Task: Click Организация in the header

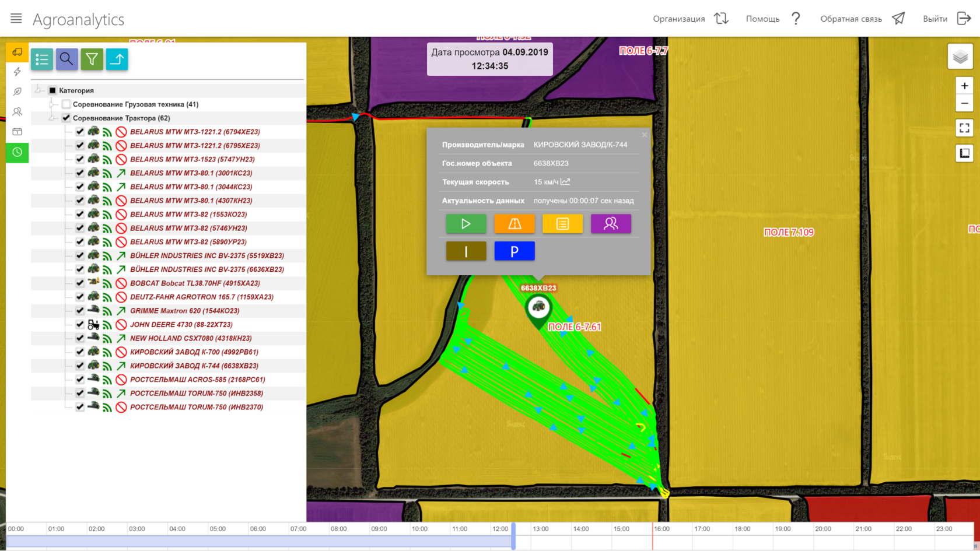Action: point(691,19)
